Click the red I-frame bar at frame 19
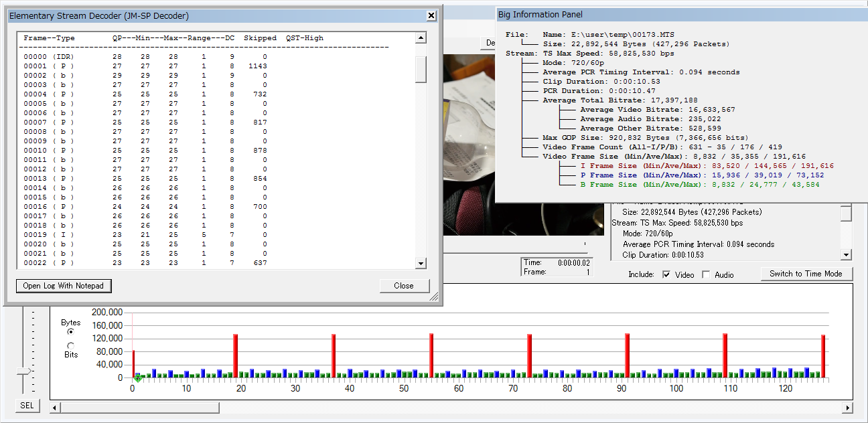The image size is (868, 423). pos(236,355)
